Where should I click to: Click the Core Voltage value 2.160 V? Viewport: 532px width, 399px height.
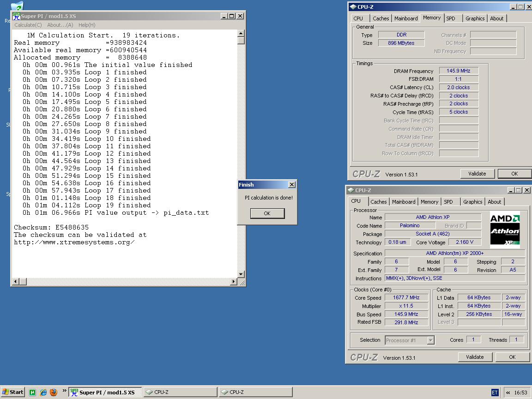465,242
